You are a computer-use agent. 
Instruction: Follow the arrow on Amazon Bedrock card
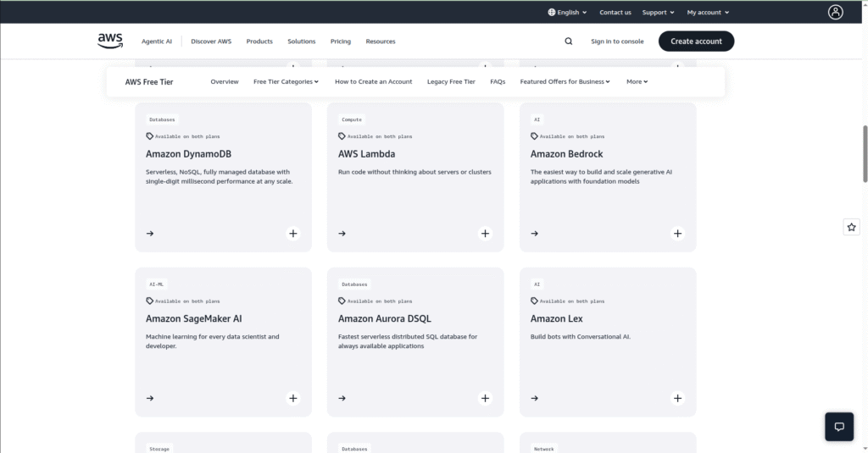[534, 234]
